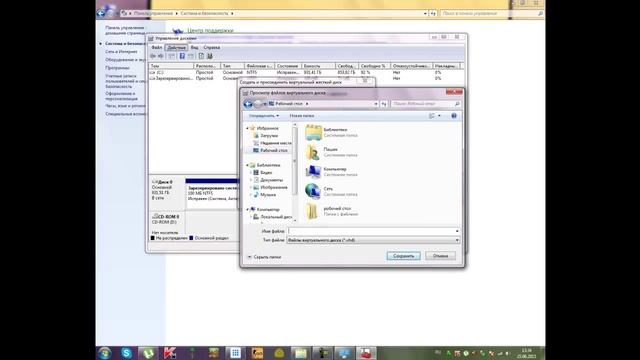Open the Вид menu in Disk Management
Image resolution: width=640 pixels, height=360 pixels.
coord(194,48)
